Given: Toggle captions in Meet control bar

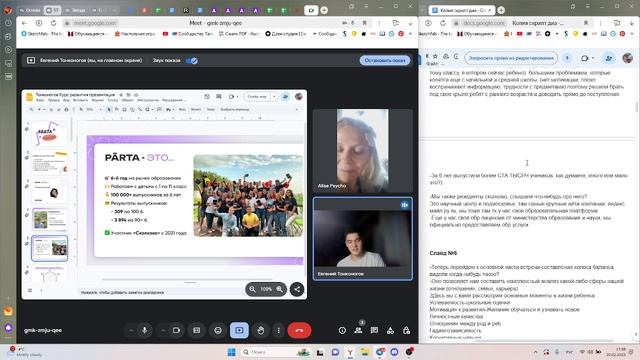Looking at the screenshot, I should coord(197,330).
